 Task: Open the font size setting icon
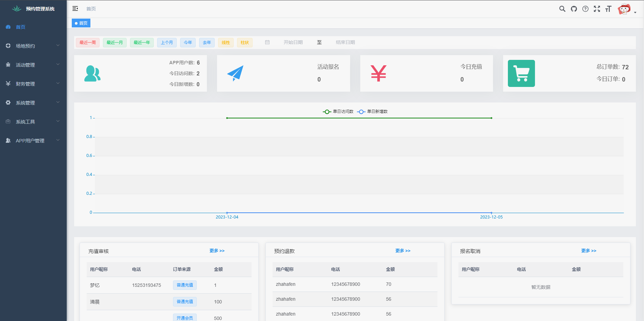pos(608,9)
